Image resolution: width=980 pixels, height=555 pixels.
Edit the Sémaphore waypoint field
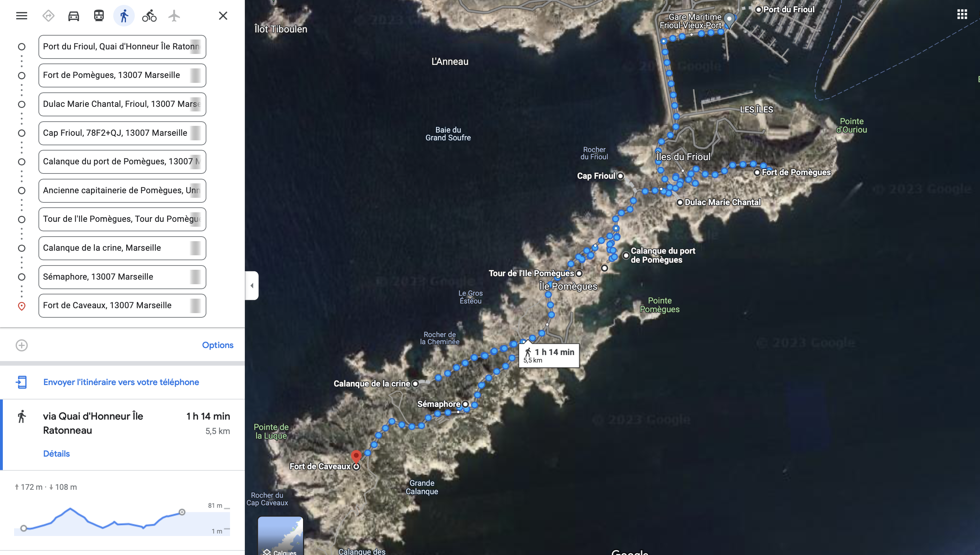click(122, 277)
